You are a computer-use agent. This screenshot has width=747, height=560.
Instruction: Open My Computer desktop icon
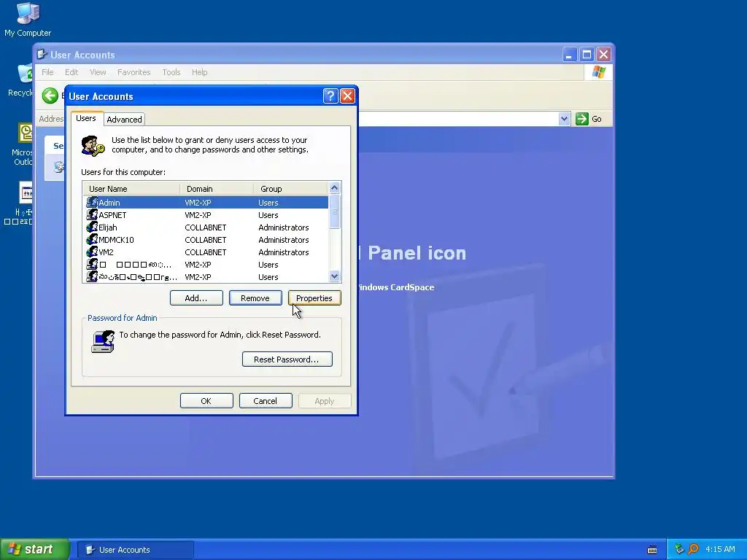click(27, 20)
